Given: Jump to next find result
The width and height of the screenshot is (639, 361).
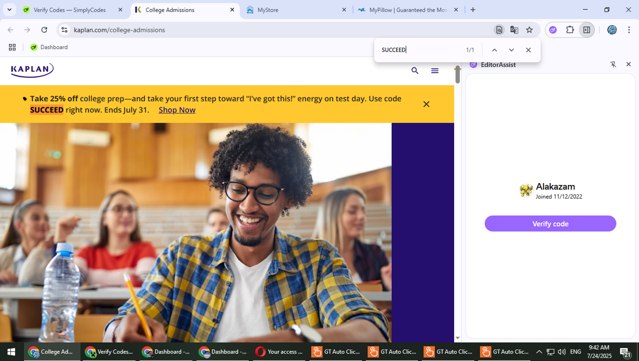Looking at the screenshot, I should pos(511,50).
